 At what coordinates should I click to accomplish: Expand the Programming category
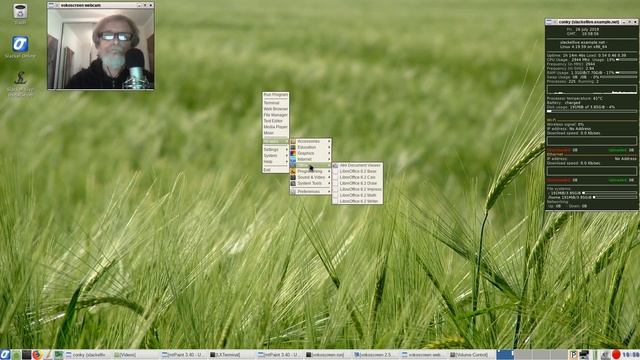coord(310,171)
